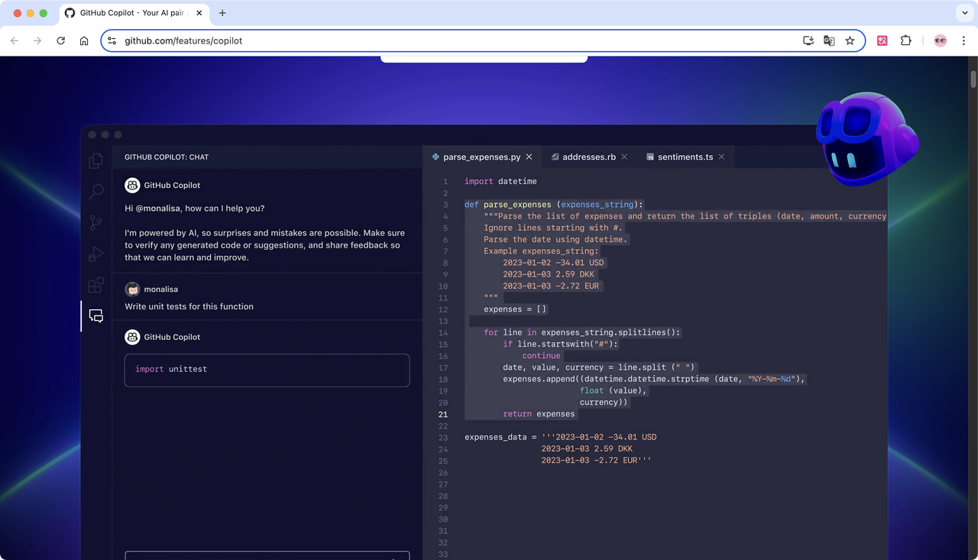The width and height of the screenshot is (978, 560).
Task: Click the 'if line.startswith' code line
Action: tap(561, 344)
